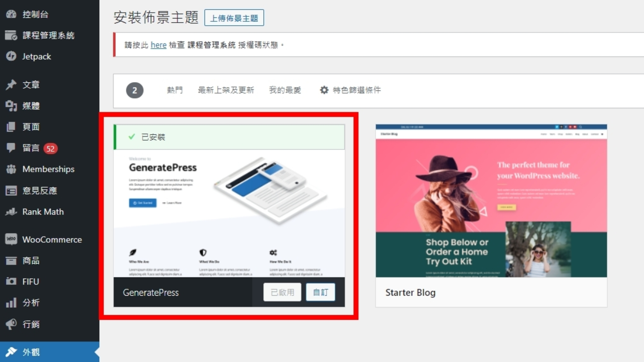
Task: Select the 我的最愛 filter tab
Action: tap(285, 90)
